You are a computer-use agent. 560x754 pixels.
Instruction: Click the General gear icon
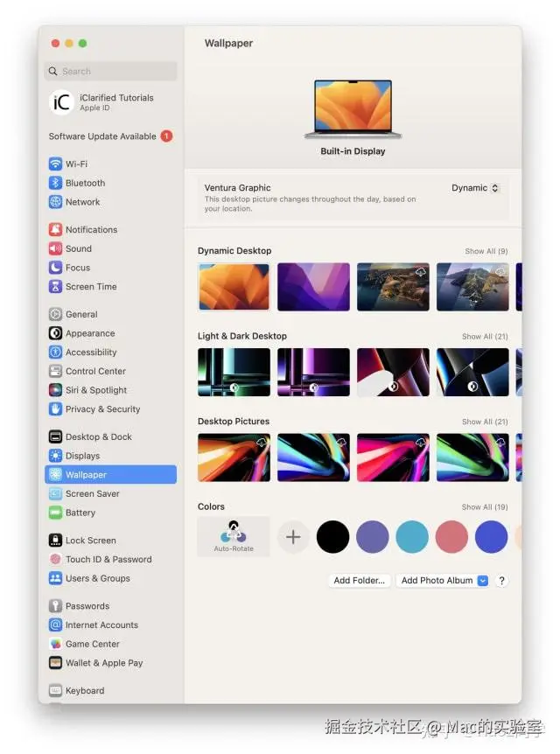pos(55,315)
